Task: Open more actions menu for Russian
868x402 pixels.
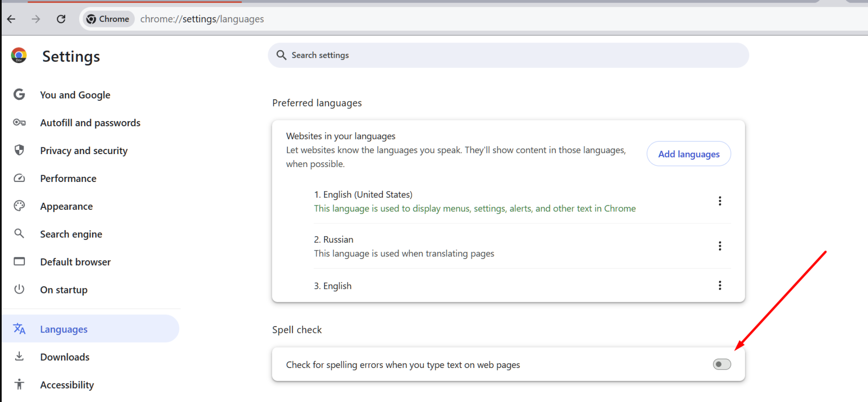Action: (720, 246)
